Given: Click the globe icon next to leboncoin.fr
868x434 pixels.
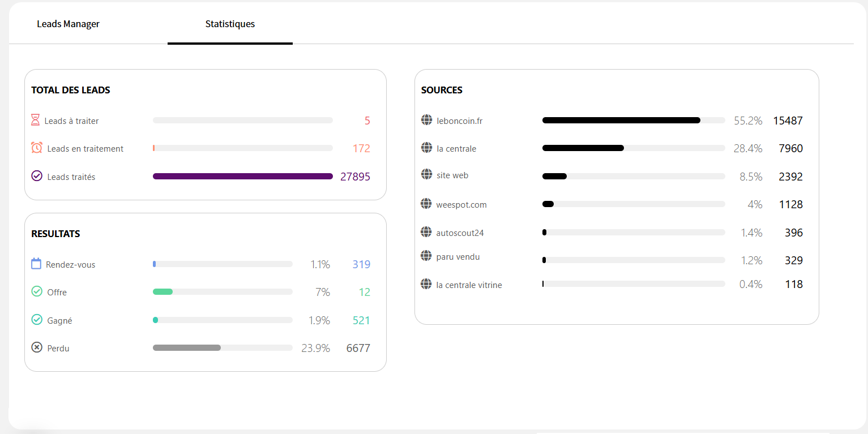Looking at the screenshot, I should (426, 120).
